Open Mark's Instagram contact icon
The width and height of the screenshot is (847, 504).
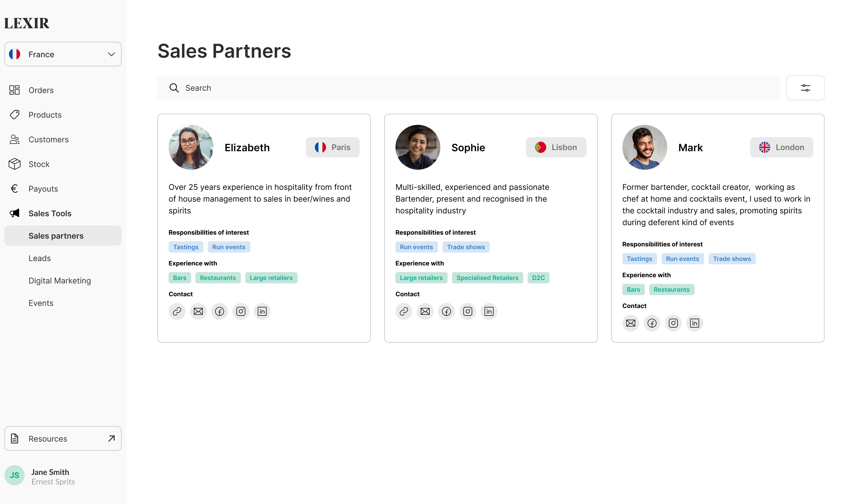(673, 323)
